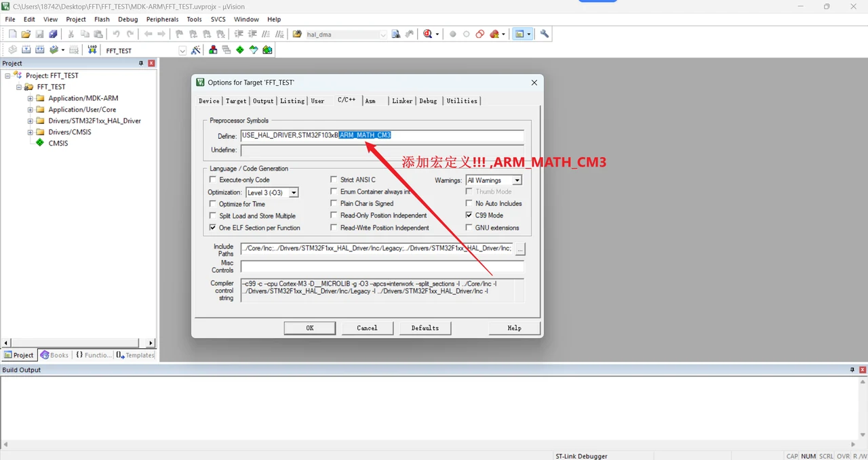Click the OK button
868x460 pixels.
click(x=310, y=328)
